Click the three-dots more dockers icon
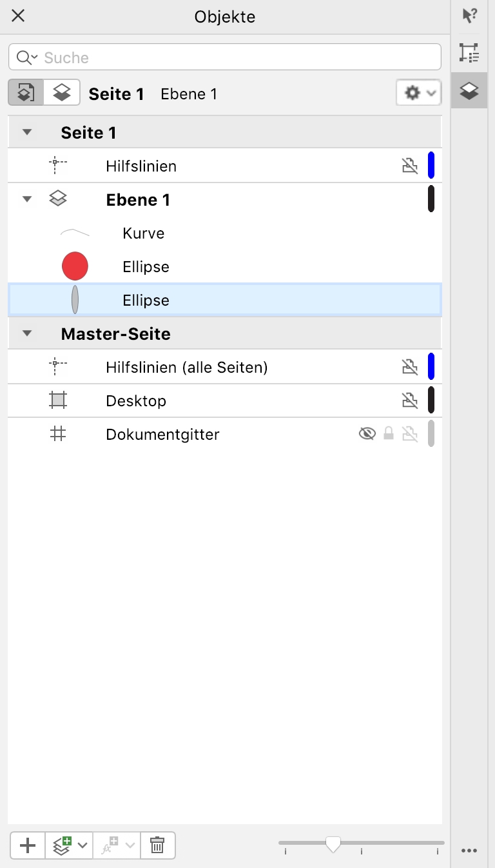 (469, 851)
